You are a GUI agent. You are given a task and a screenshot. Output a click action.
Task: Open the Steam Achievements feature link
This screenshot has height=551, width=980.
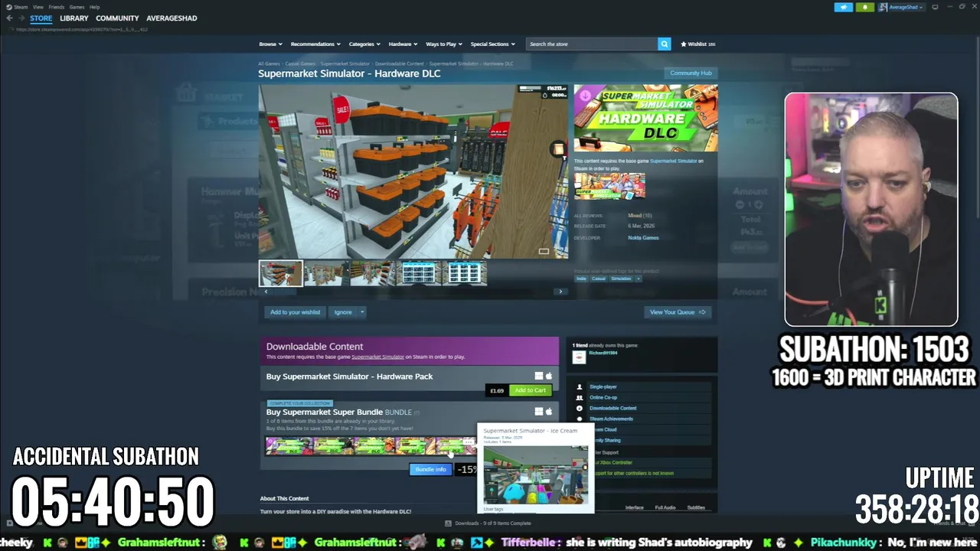point(611,419)
